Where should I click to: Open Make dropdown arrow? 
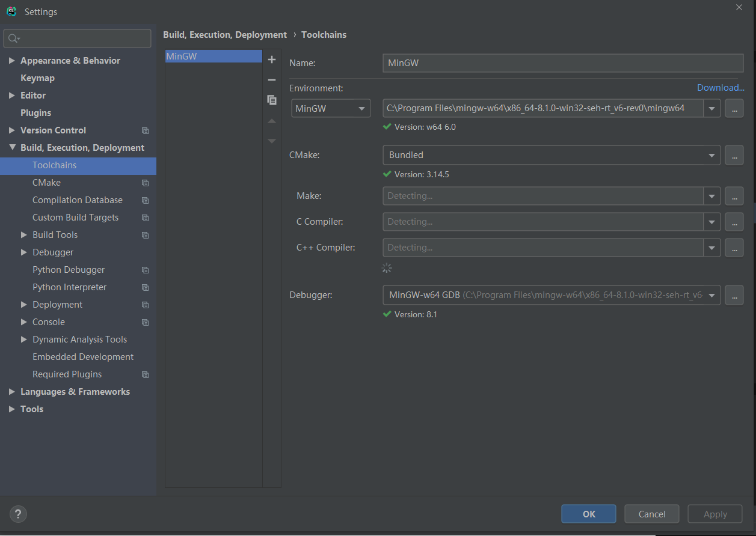pyautogui.click(x=712, y=196)
